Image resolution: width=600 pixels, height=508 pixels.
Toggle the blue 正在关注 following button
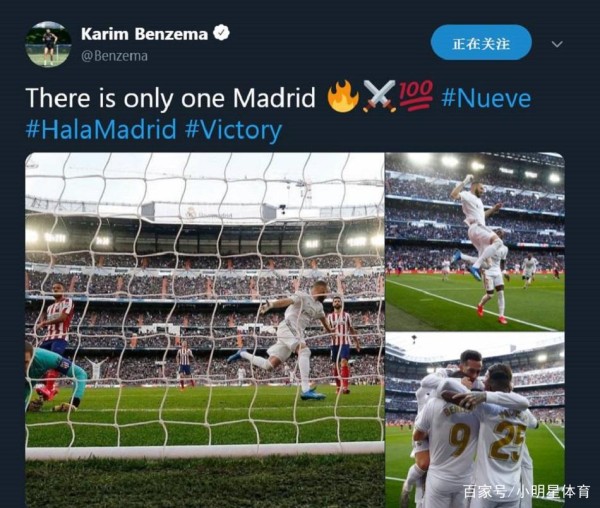481,42
